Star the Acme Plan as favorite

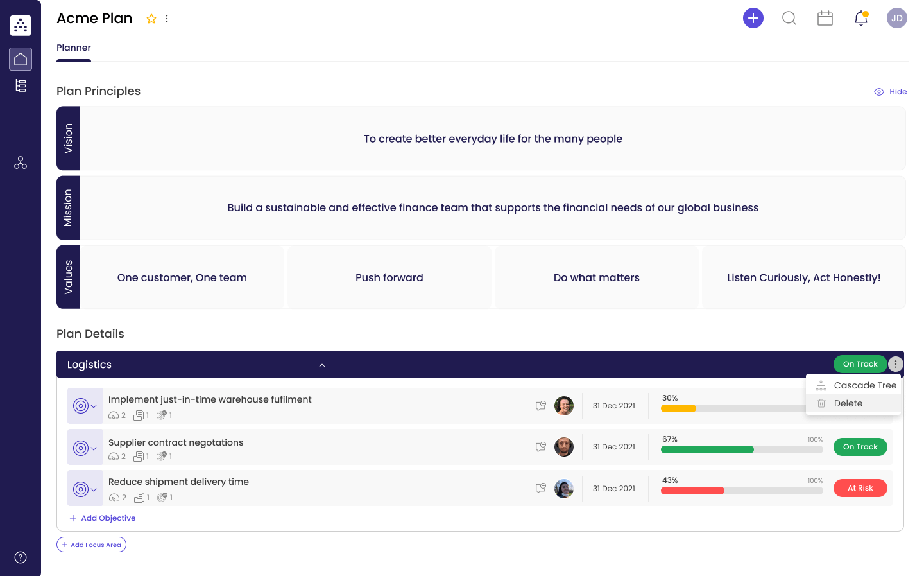[151, 19]
